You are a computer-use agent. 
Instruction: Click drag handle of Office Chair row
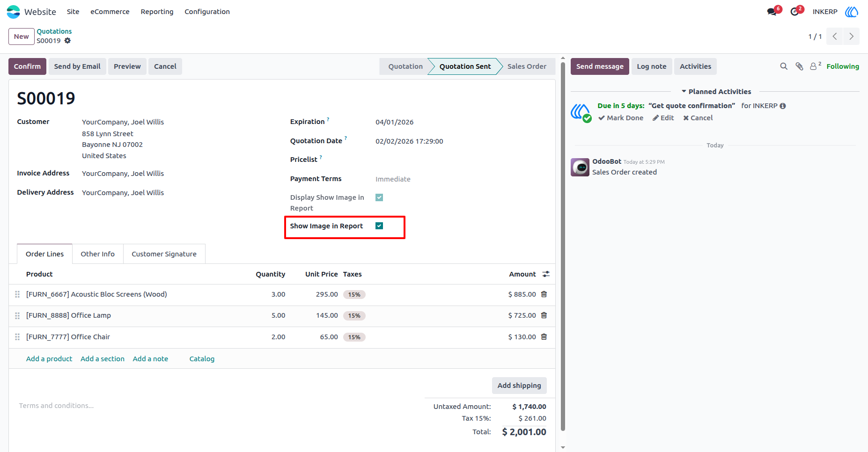coord(17,337)
